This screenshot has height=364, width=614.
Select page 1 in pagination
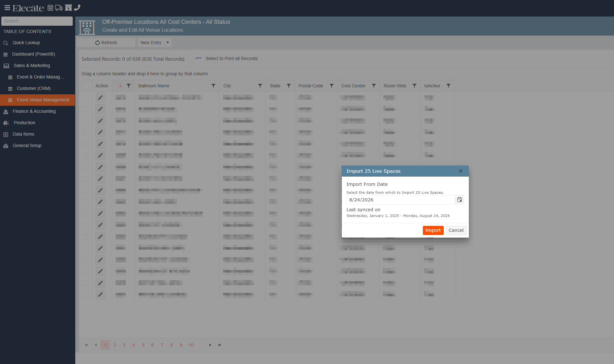click(x=105, y=345)
